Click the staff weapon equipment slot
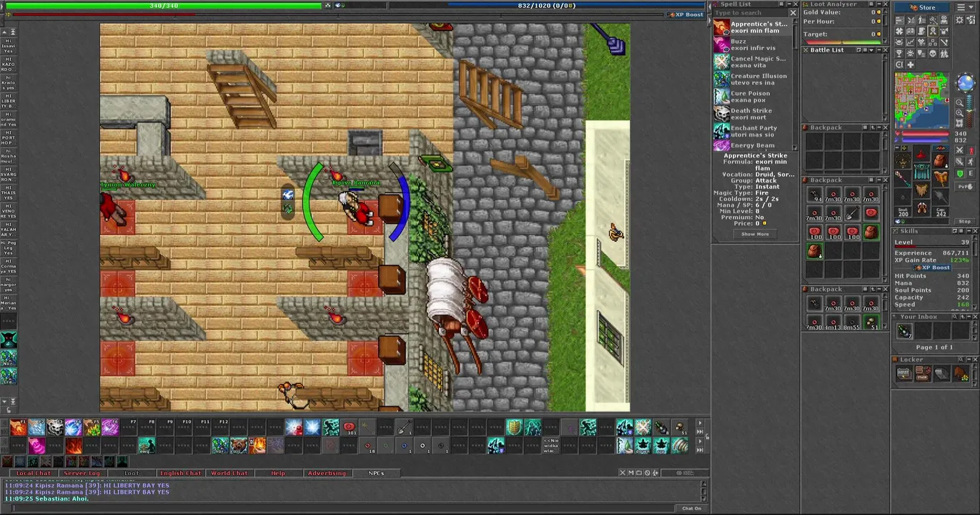The height and width of the screenshot is (515, 980). click(x=903, y=179)
